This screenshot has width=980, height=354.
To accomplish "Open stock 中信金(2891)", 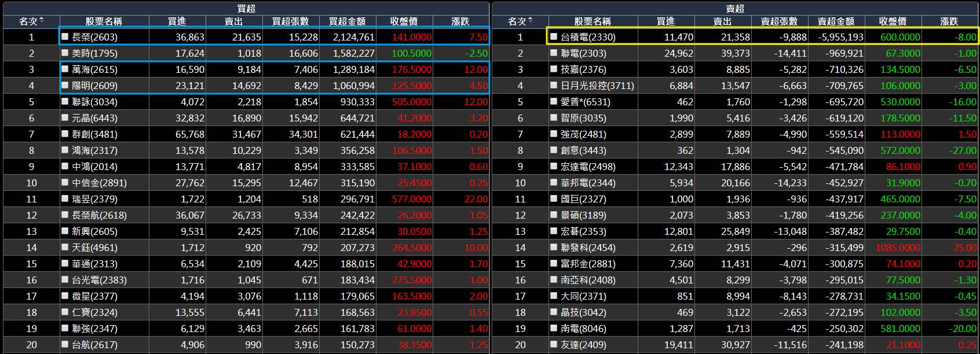I will pos(99,183).
